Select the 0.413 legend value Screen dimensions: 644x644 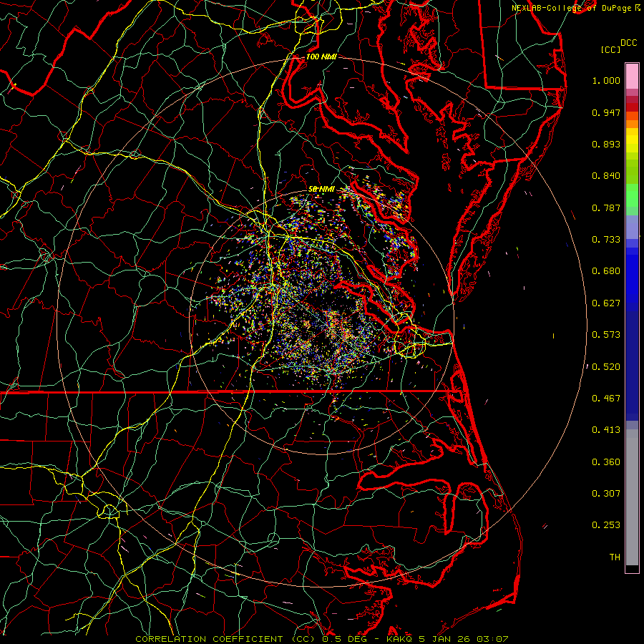pyautogui.click(x=606, y=429)
